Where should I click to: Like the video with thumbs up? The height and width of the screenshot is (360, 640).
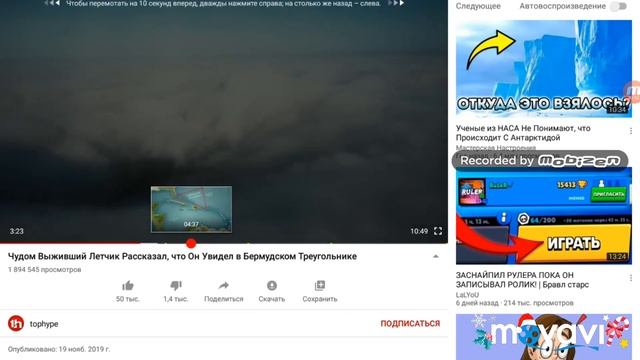(128, 286)
